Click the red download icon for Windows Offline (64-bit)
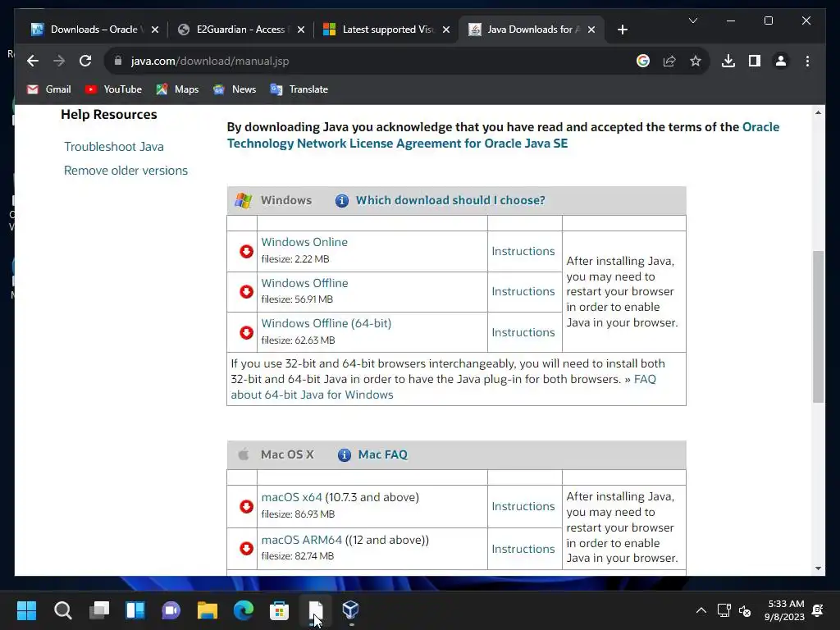Image resolution: width=840 pixels, height=630 pixels. coord(246,333)
